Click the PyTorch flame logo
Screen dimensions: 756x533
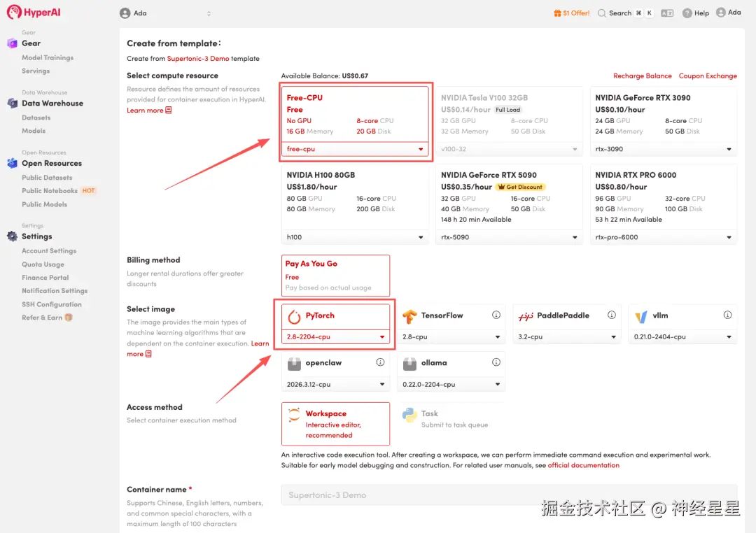tap(294, 317)
